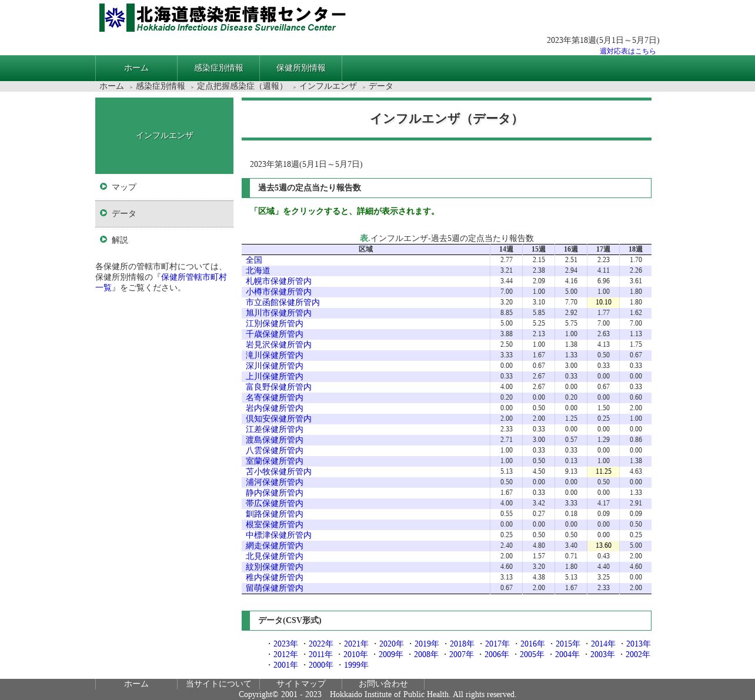Open 渡島保健所管内 details
755x700 pixels.
tap(275, 440)
